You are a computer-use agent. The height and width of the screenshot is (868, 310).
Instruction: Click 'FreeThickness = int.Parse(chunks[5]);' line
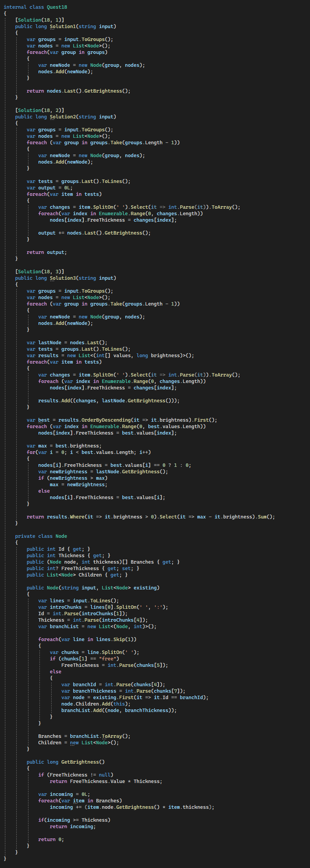click(x=115, y=665)
